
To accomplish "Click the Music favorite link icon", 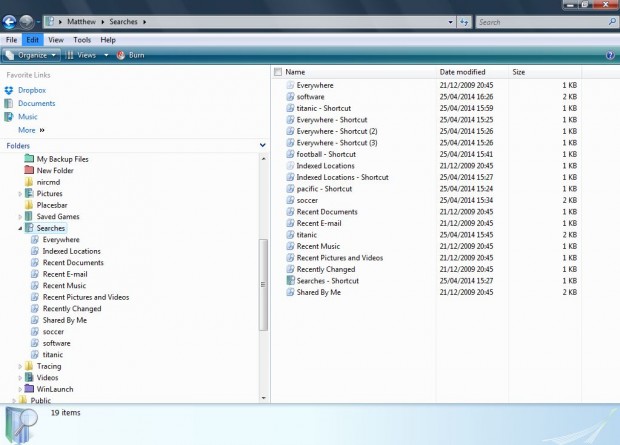I will tap(9, 117).
